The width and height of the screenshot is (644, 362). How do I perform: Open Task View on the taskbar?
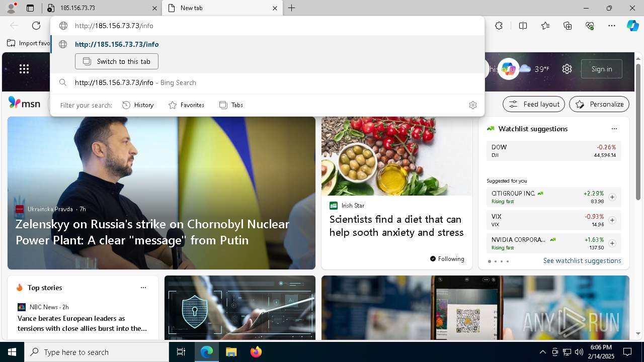tap(181, 352)
